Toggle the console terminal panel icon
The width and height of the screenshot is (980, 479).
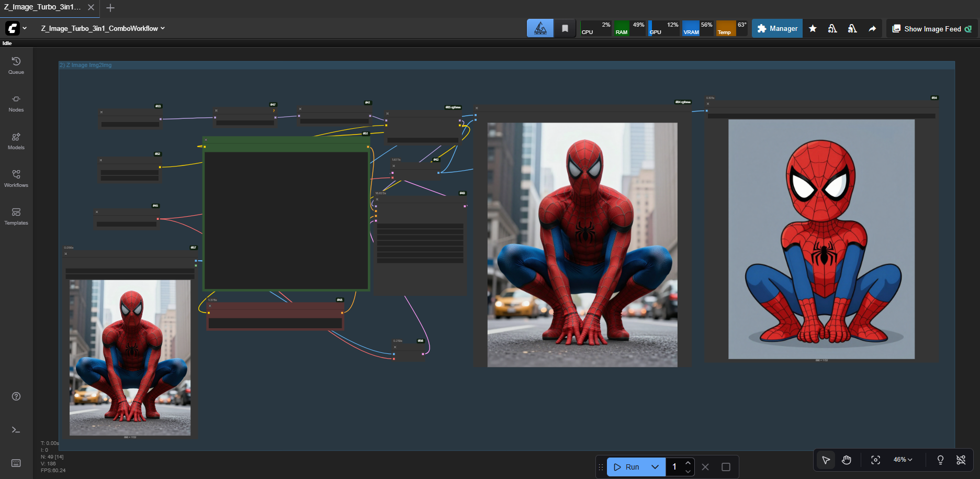click(x=16, y=430)
